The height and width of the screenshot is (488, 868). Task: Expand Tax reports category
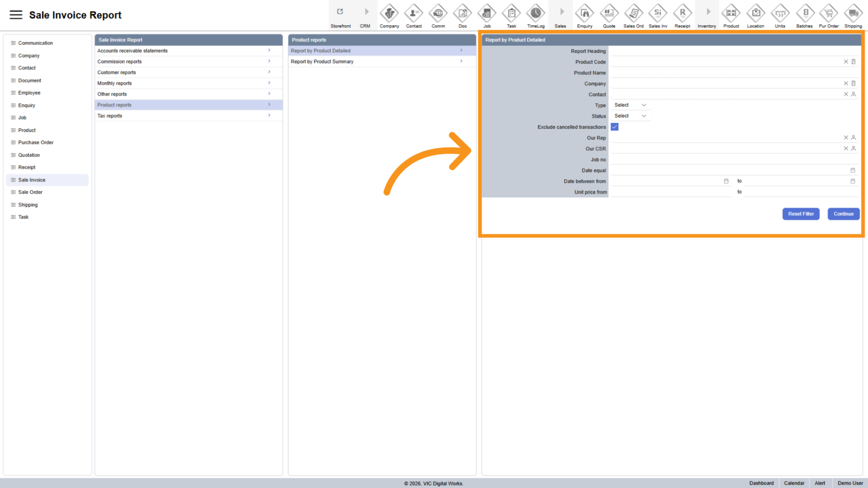tap(188, 116)
